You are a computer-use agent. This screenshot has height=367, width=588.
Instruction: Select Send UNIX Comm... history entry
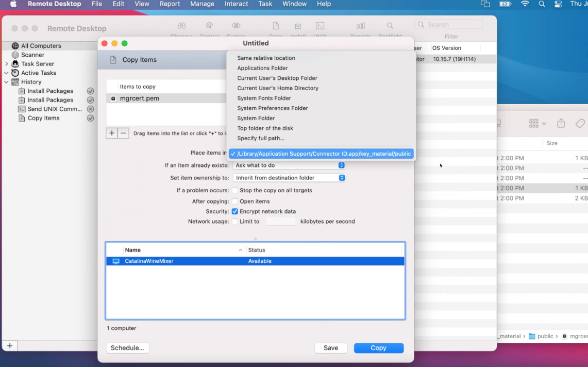coord(55,109)
